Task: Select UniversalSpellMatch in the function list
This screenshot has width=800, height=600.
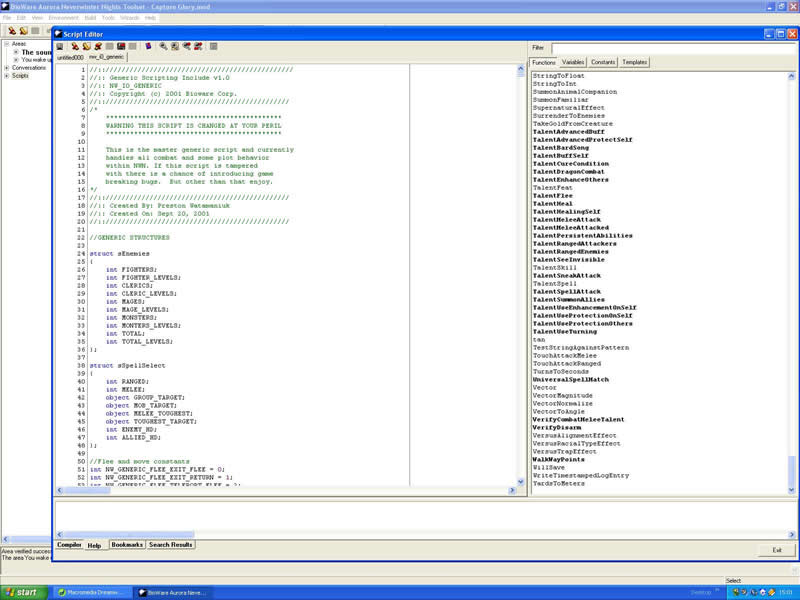Action: coord(571,380)
